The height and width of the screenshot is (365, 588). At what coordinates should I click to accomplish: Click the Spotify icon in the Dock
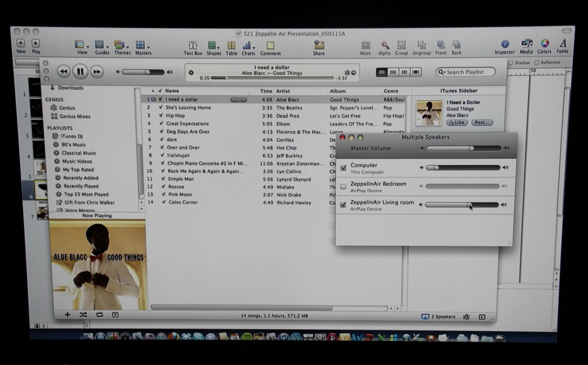pyautogui.click(x=247, y=337)
